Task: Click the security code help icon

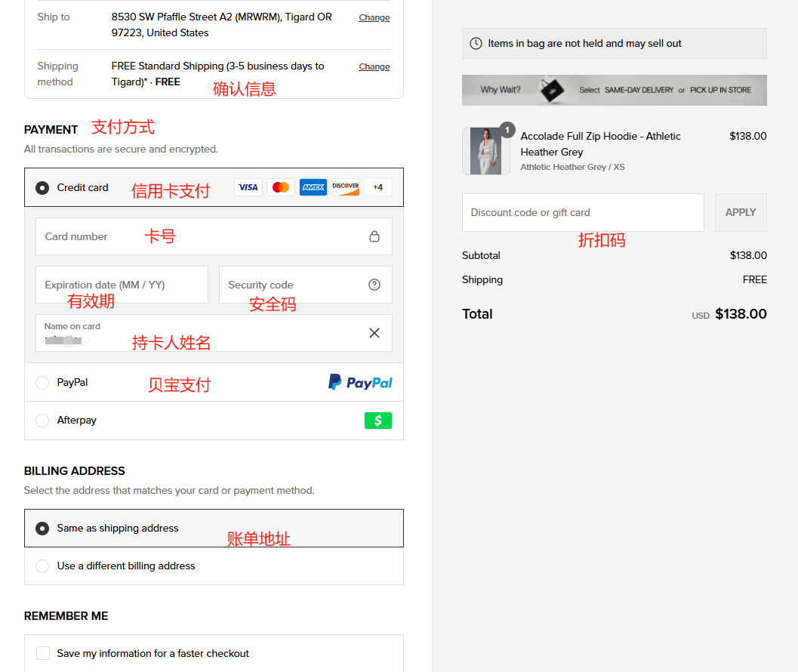Action: click(x=374, y=285)
